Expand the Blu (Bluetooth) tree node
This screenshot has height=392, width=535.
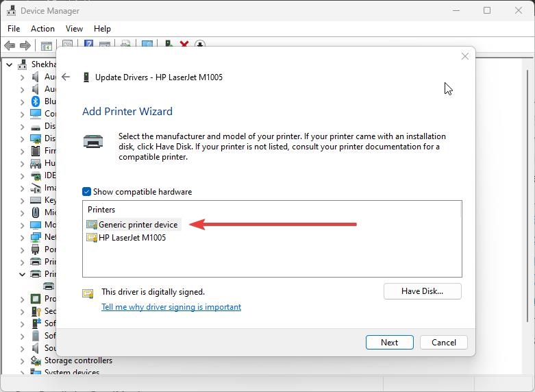(22, 101)
